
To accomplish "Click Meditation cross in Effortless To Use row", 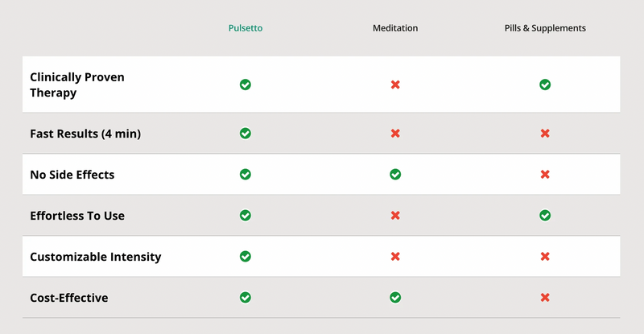I will (395, 216).
